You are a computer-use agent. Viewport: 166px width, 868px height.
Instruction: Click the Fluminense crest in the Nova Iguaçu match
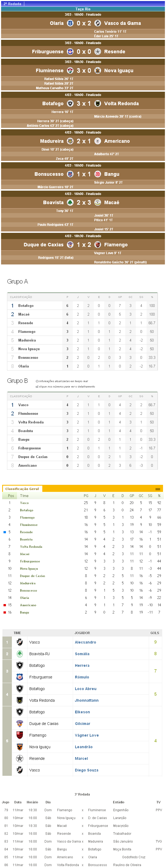click(x=70, y=70)
